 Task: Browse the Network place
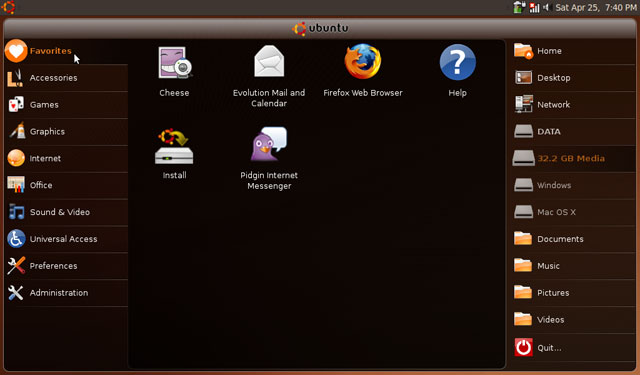pyautogui.click(x=573, y=104)
